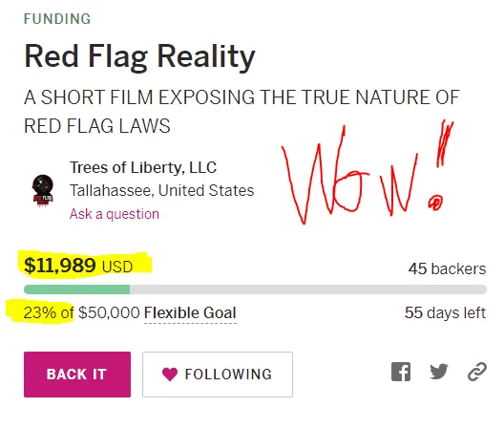Open the Ask a question link

tap(115, 214)
